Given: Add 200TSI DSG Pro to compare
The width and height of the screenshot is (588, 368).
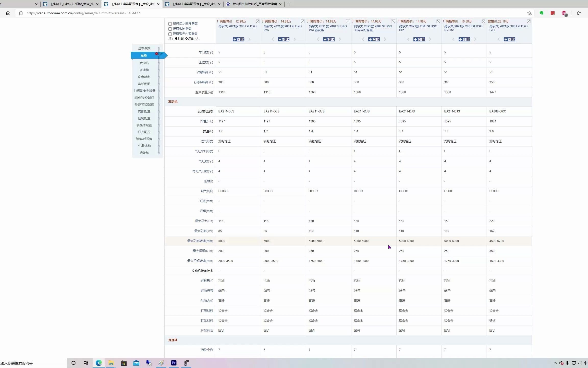Looking at the screenshot, I should (x=284, y=39).
